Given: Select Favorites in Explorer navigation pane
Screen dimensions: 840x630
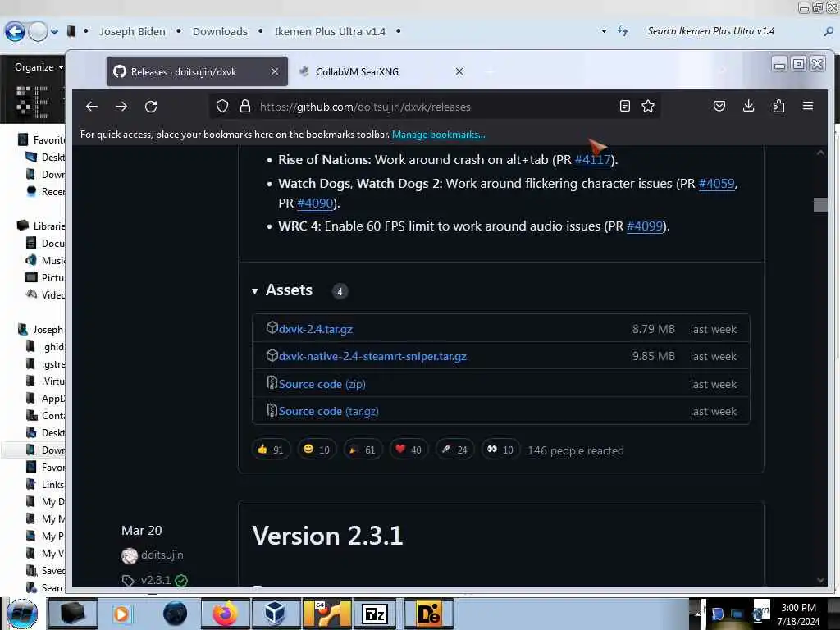Looking at the screenshot, I should click(41, 139).
